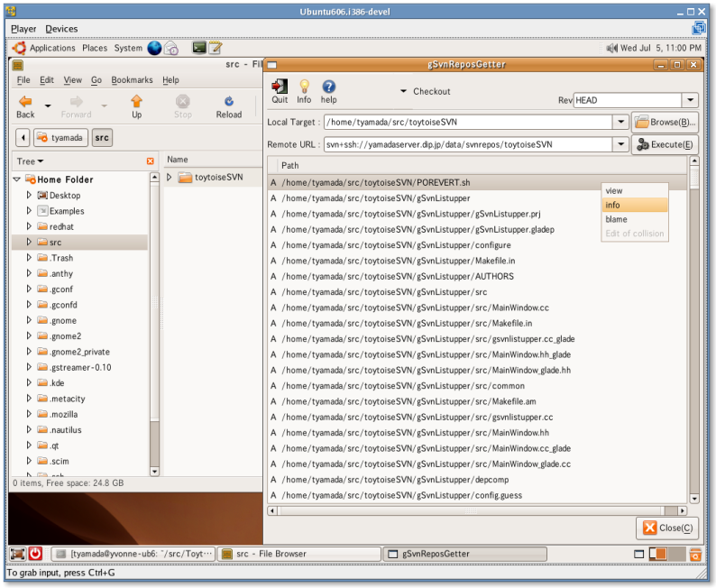Switch to src - File Browser taskbar button
Image resolution: width=716 pixels, height=588 pixels.
(298, 554)
